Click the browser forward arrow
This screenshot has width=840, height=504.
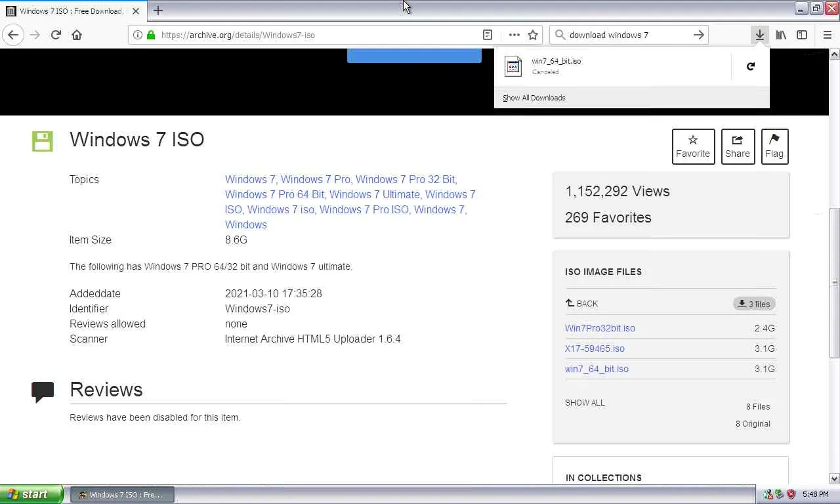pyautogui.click(x=35, y=35)
